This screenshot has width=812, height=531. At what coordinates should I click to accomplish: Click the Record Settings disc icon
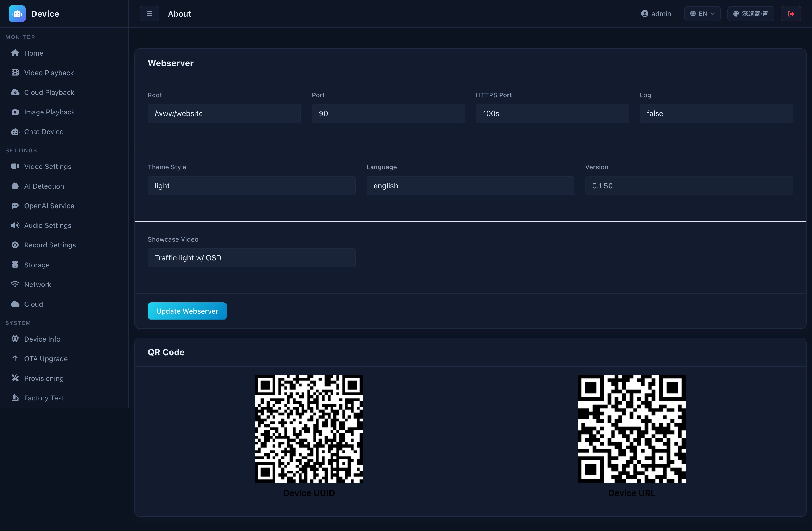click(15, 245)
